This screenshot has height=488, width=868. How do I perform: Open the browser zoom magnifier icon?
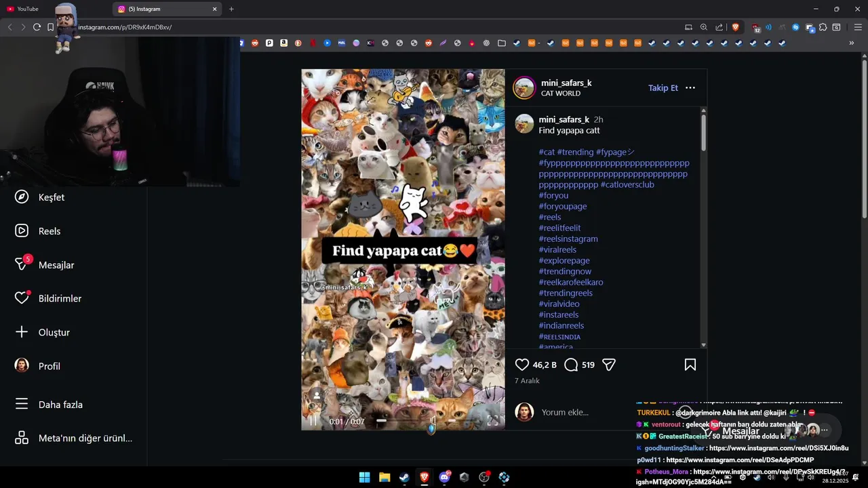704,27
